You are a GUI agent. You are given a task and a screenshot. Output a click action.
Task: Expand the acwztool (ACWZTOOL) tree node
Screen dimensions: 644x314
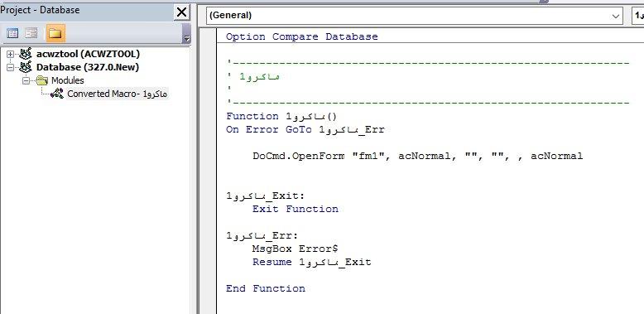(10, 54)
